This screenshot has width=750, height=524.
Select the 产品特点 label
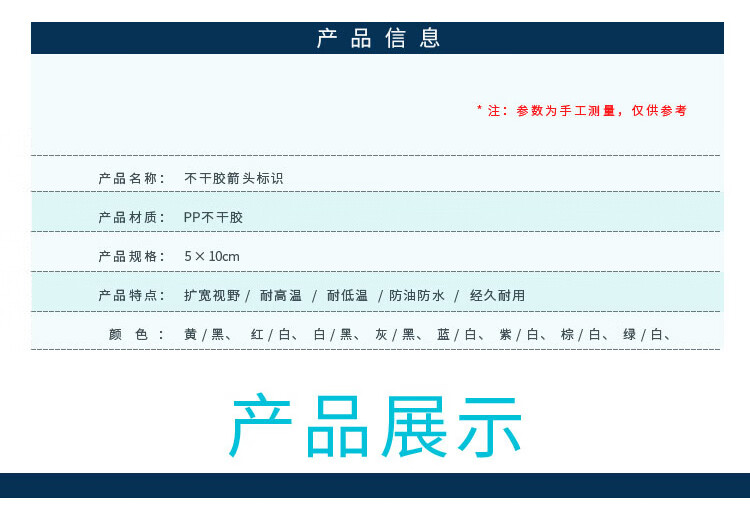131,295
